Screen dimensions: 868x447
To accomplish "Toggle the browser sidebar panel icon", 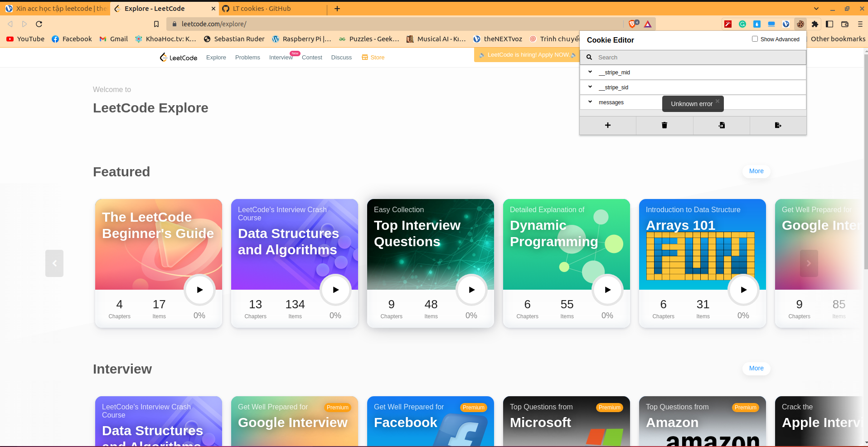I will (829, 24).
